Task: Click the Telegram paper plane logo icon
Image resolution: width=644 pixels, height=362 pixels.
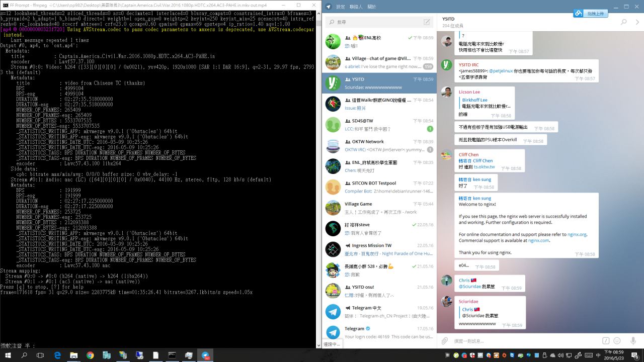Action: coord(328,7)
